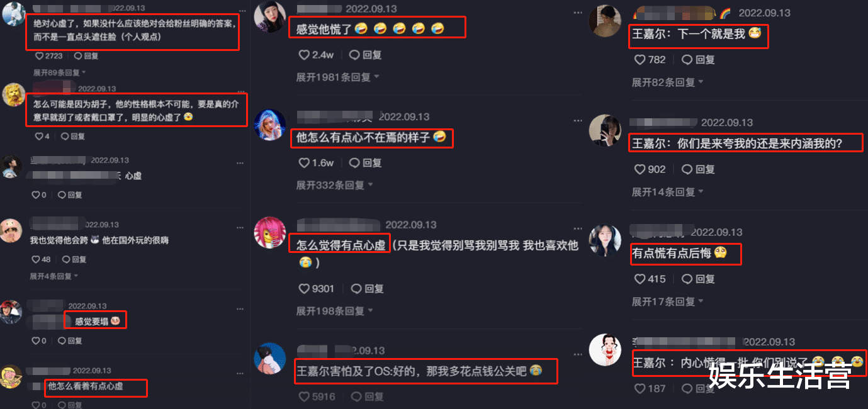Image resolution: width=868 pixels, height=409 pixels.
Task: Tap the heart on 9301-likes comment
Action: click(304, 288)
